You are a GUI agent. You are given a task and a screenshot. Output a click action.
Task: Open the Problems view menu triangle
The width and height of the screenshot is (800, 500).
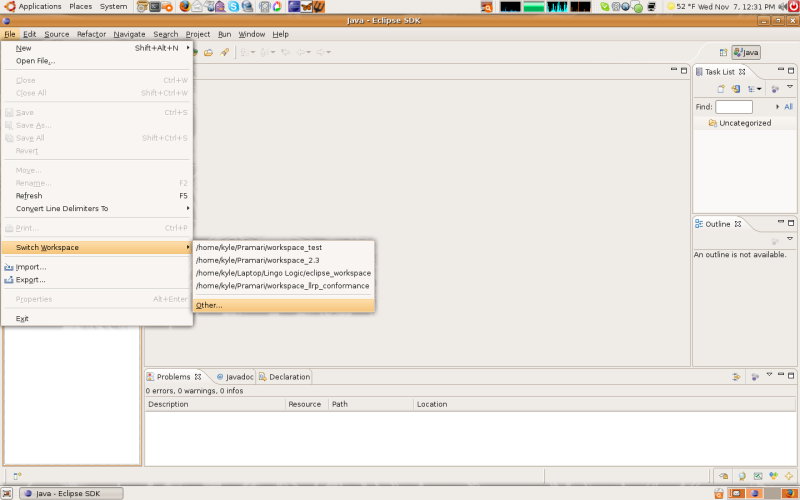coord(769,375)
